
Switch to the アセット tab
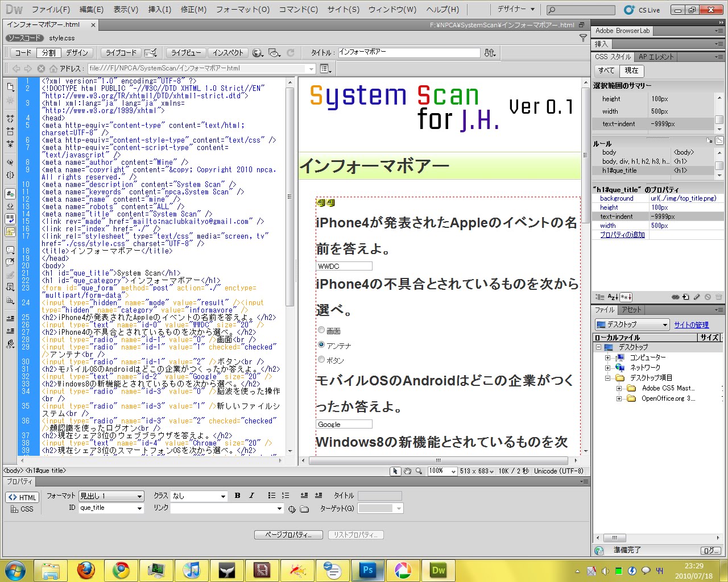(x=631, y=310)
